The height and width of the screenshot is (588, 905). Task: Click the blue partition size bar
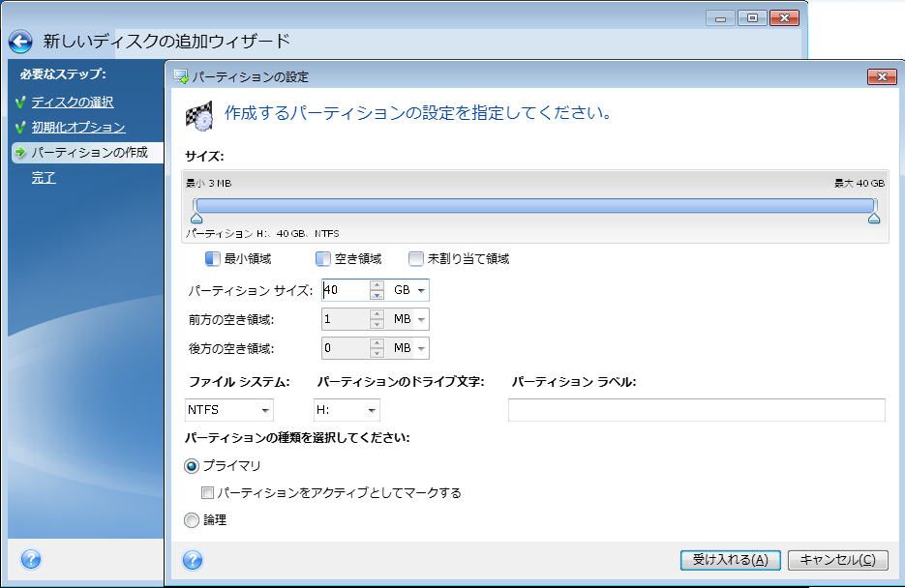535,205
